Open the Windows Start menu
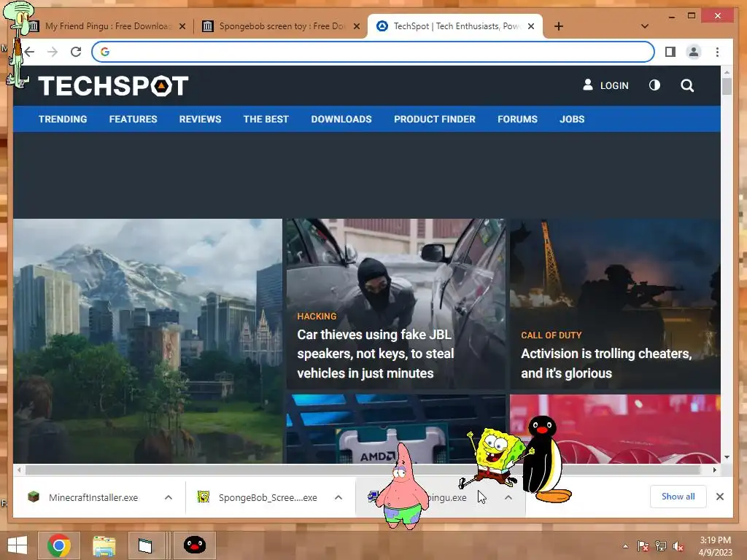Viewport: 747px width, 560px height. 18,545
